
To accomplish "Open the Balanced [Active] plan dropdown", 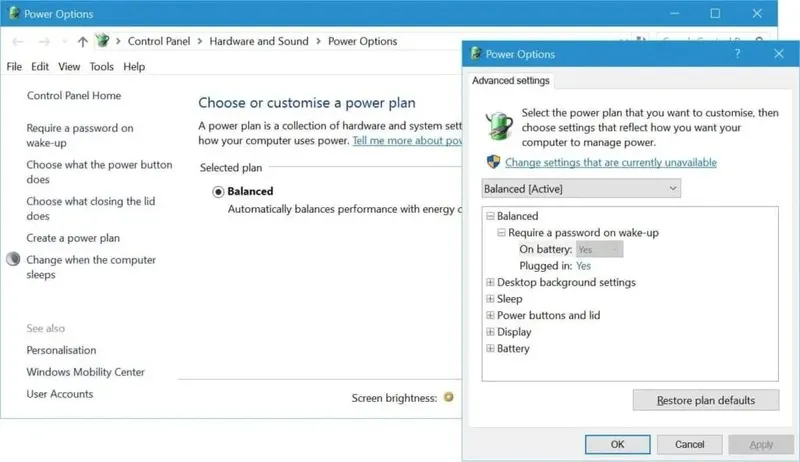I will click(x=580, y=188).
